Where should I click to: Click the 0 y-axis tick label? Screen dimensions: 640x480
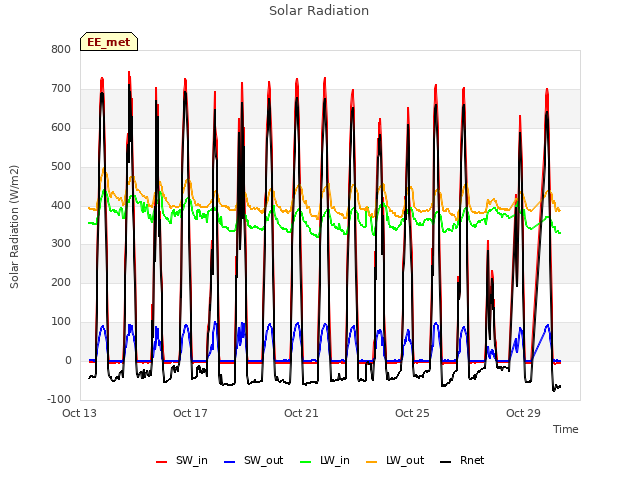(68, 360)
